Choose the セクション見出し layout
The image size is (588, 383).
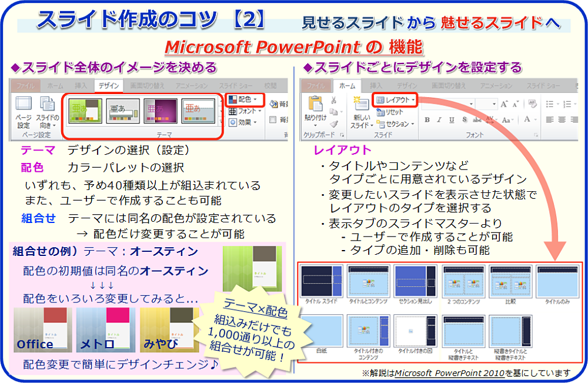[415, 284]
